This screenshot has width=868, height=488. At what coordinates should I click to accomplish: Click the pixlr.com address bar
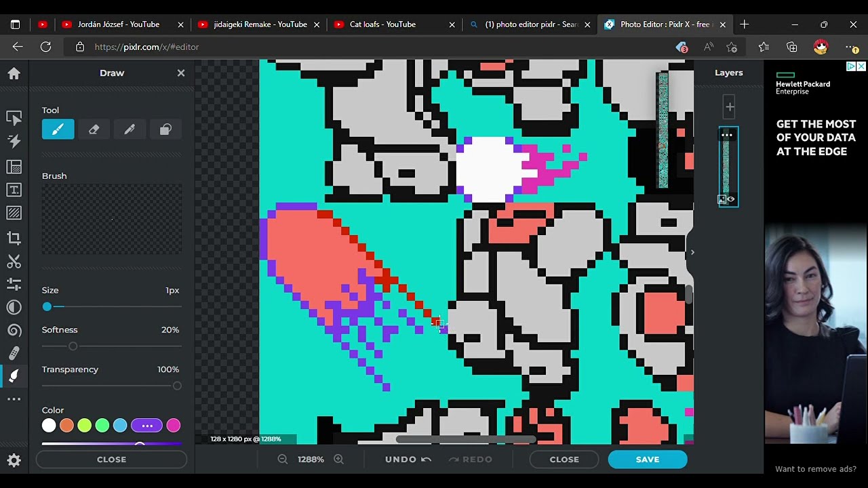pyautogui.click(x=370, y=47)
